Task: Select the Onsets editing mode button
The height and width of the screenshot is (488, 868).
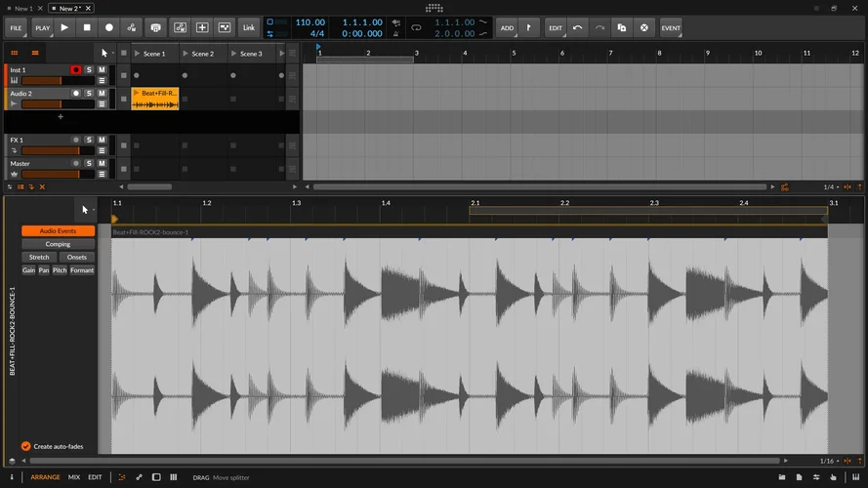Action: click(x=77, y=257)
